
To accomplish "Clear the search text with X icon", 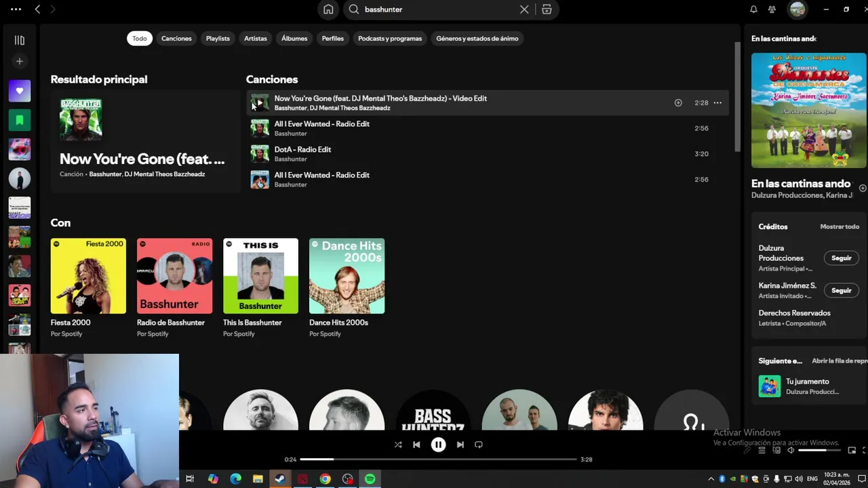I will (x=524, y=9).
